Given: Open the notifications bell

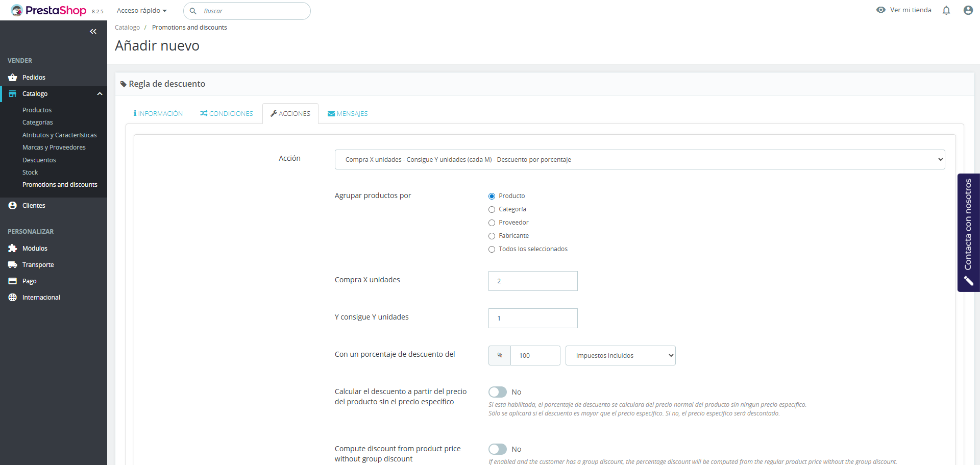Looking at the screenshot, I should coord(946,10).
